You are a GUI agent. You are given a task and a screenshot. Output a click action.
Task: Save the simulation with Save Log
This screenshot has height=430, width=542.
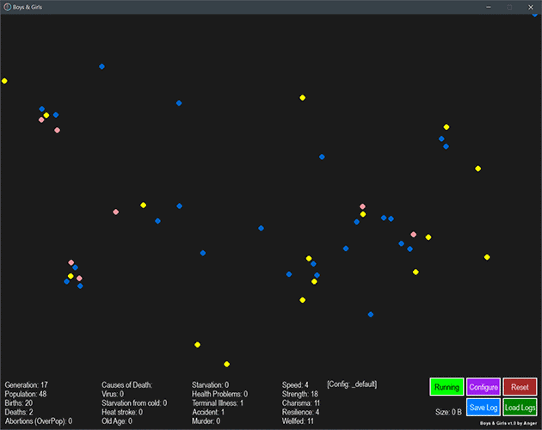tap(483, 407)
